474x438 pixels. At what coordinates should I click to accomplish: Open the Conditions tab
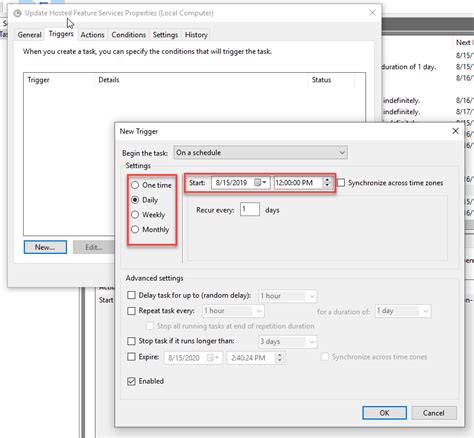pyautogui.click(x=128, y=35)
